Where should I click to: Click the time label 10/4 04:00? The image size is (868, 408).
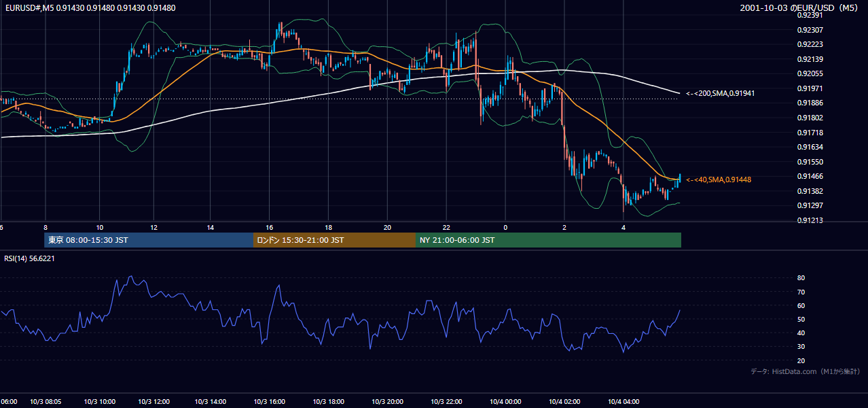point(623,402)
